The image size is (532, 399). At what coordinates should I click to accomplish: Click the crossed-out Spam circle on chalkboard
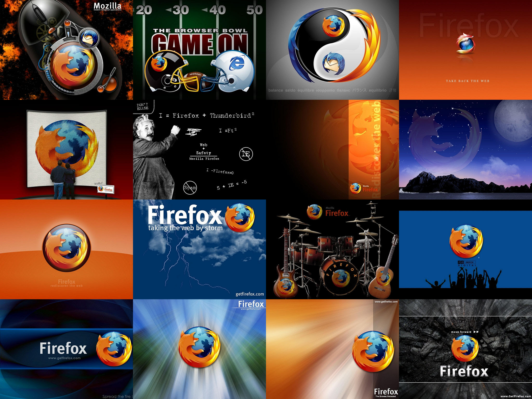tap(190, 188)
